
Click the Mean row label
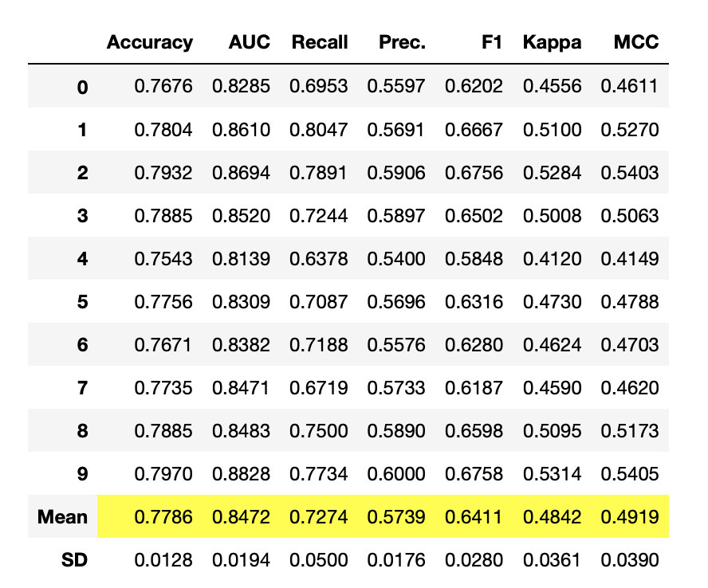pyautogui.click(x=62, y=517)
